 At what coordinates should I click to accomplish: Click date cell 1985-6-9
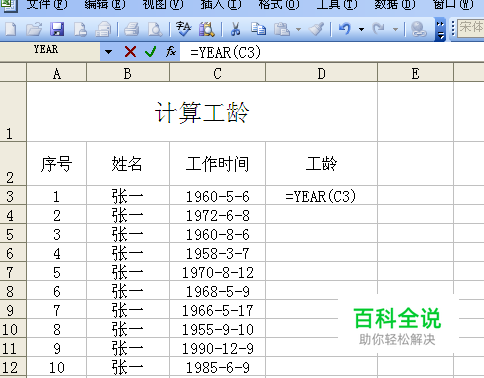(x=217, y=367)
